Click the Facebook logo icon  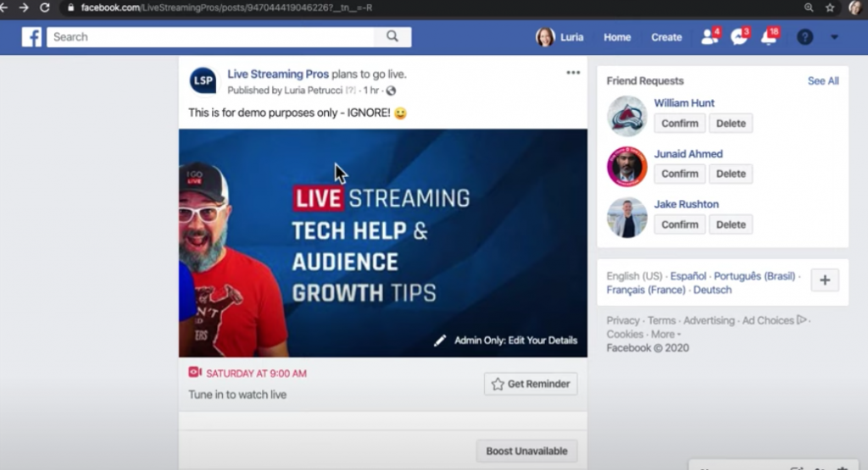(31, 37)
